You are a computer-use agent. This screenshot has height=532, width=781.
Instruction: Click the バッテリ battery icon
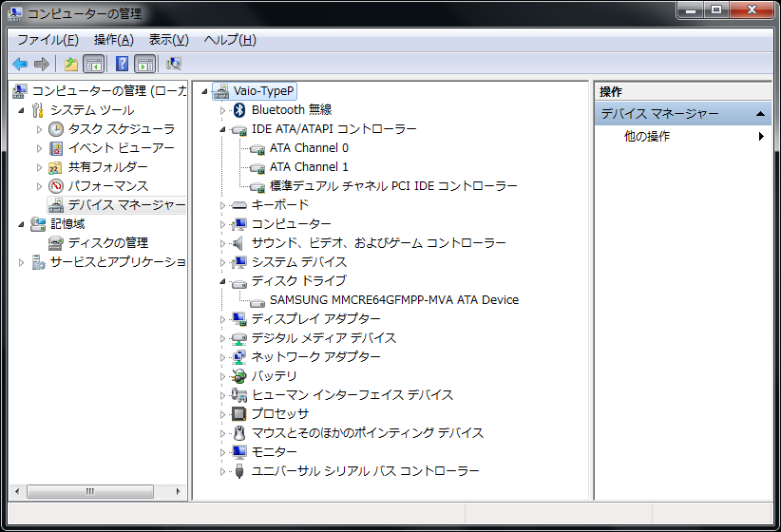(239, 376)
